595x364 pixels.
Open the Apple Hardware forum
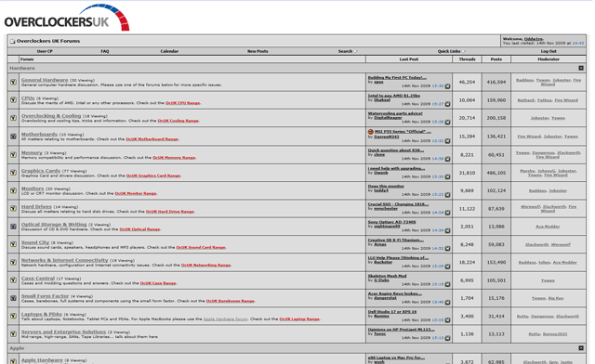pyautogui.click(x=42, y=360)
